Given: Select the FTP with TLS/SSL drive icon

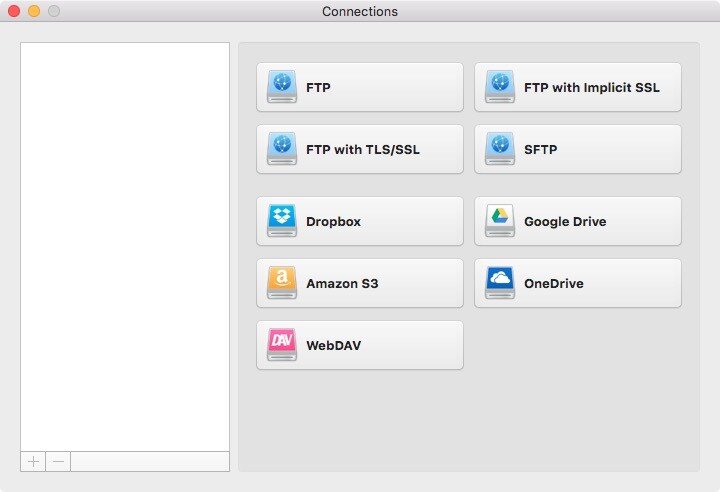Looking at the screenshot, I should click(282, 148).
